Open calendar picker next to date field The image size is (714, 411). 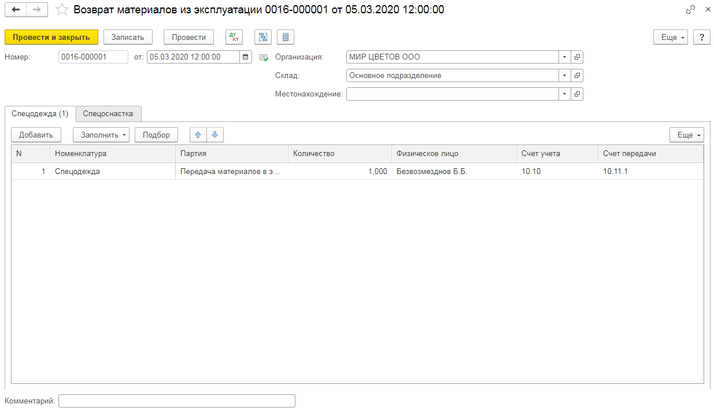tap(246, 57)
